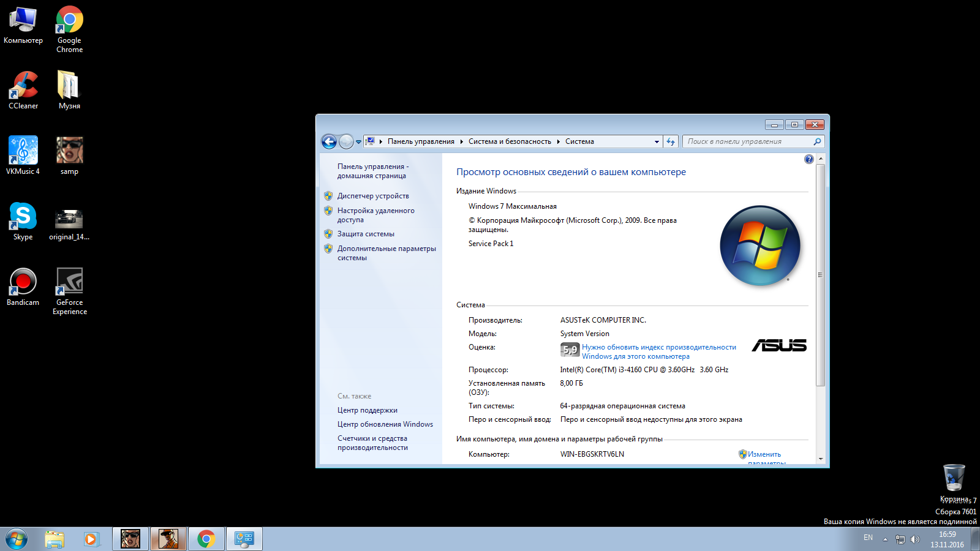Click the forward navigation arrow

click(x=346, y=141)
